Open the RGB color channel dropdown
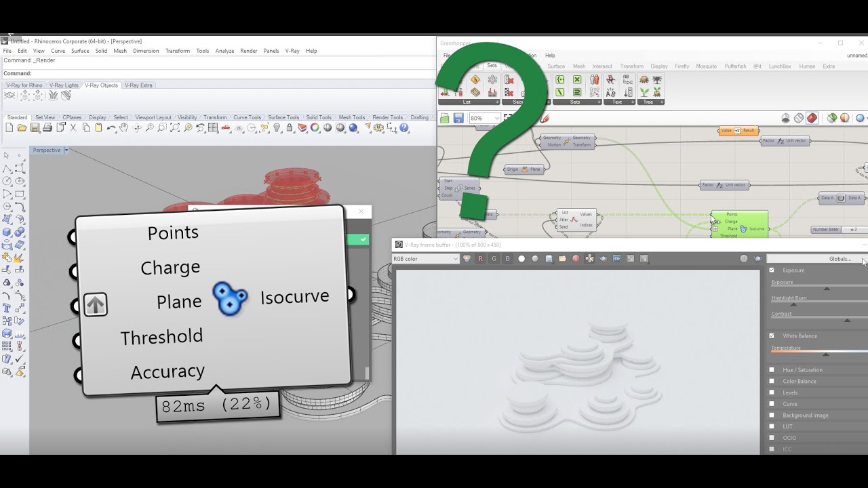This screenshot has width=868, height=488. point(427,258)
